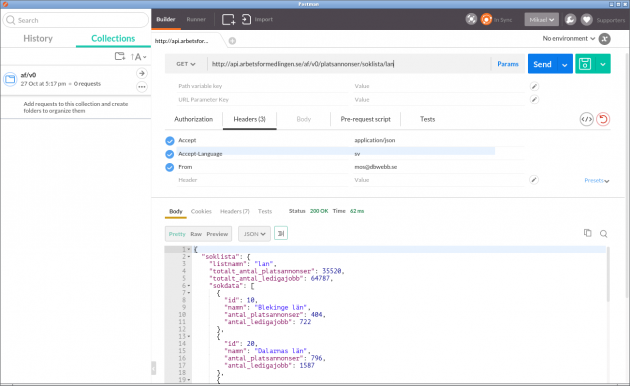Click the response panel vertical scrollbar
The width and height of the screenshot is (630, 386).
pyautogui.click(x=608, y=274)
